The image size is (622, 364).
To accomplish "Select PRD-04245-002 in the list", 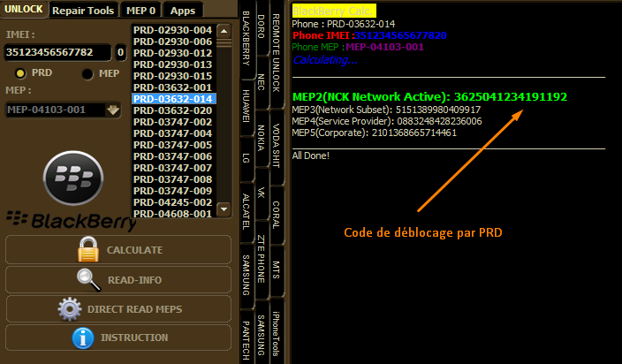I will click(173, 202).
